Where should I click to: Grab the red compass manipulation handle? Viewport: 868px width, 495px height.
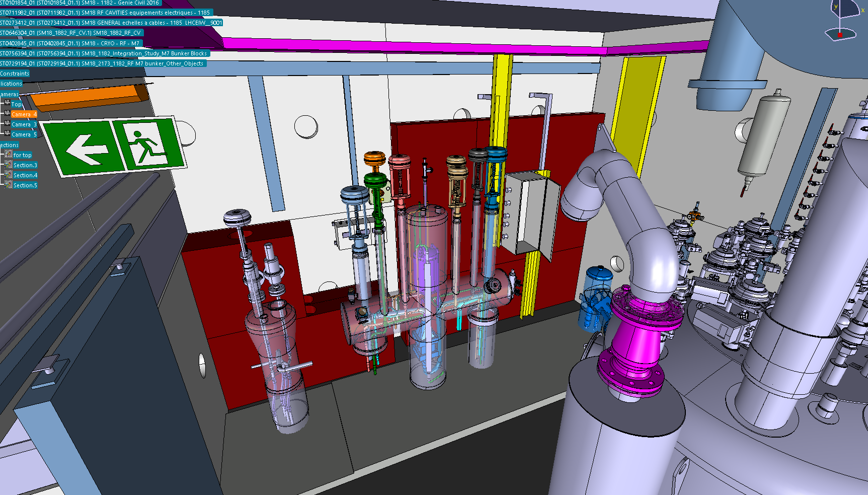(839, 35)
